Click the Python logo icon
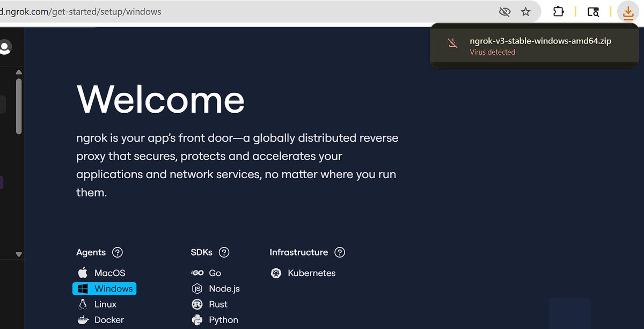644x329 pixels. [x=197, y=320]
